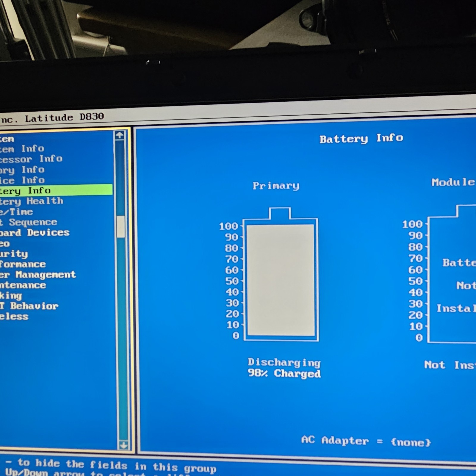Expand the Maintenance group
Screen dimensions: 476x476
(x=23, y=285)
